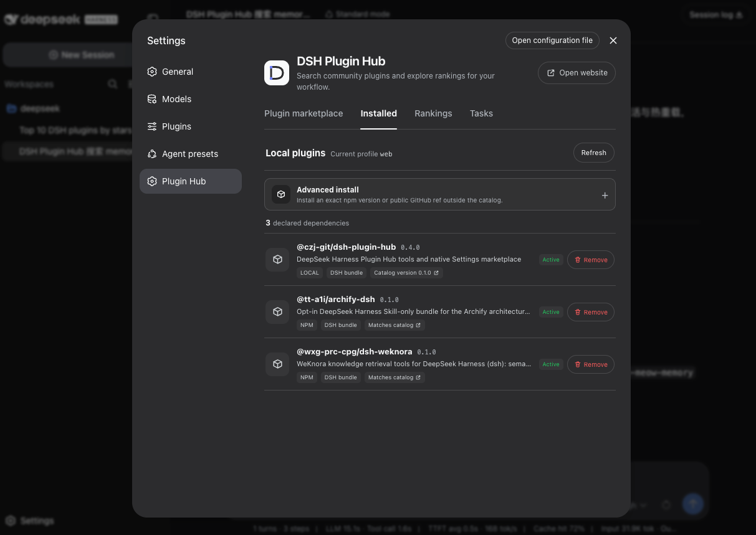Click the Plugins sliders icon

click(x=152, y=126)
